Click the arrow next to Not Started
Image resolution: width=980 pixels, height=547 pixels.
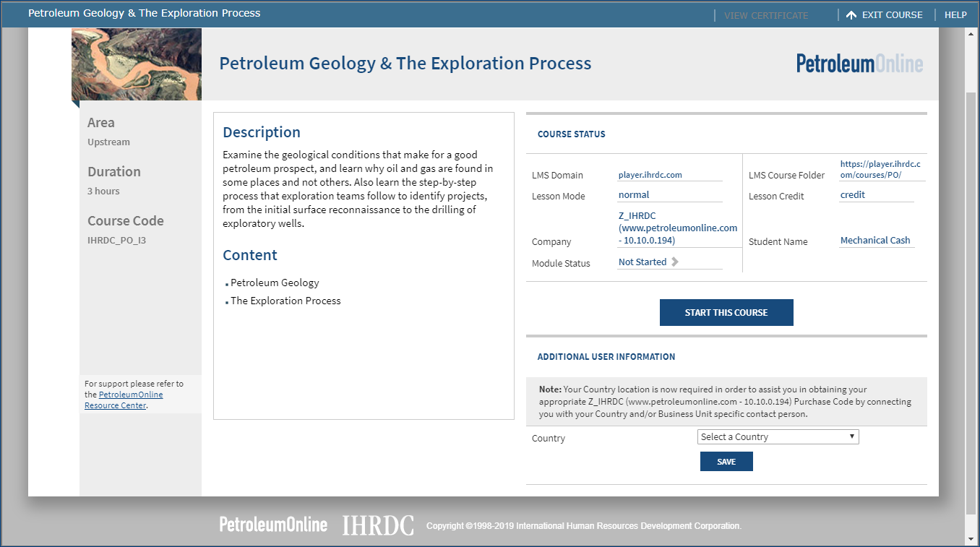(675, 262)
